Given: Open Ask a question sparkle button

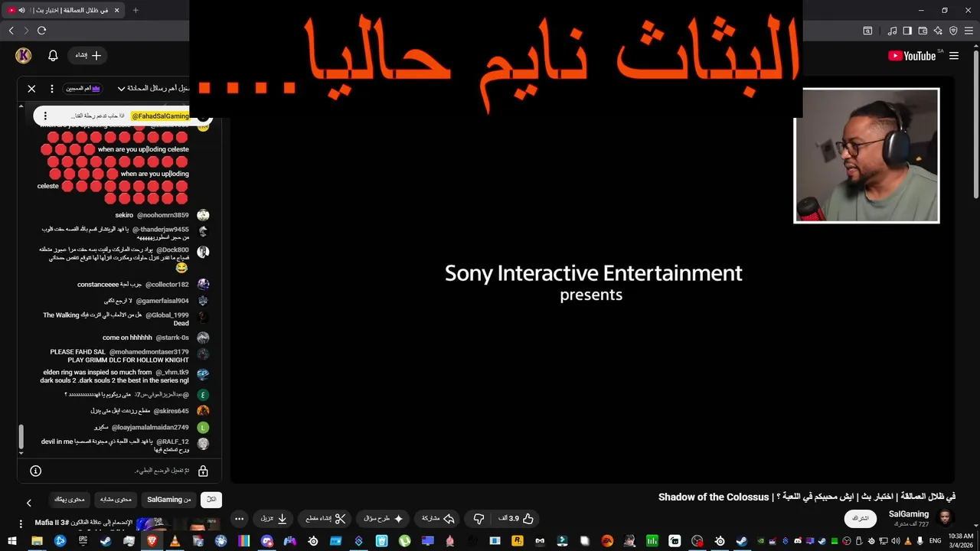Looking at the screenshot, I should 384,518.
